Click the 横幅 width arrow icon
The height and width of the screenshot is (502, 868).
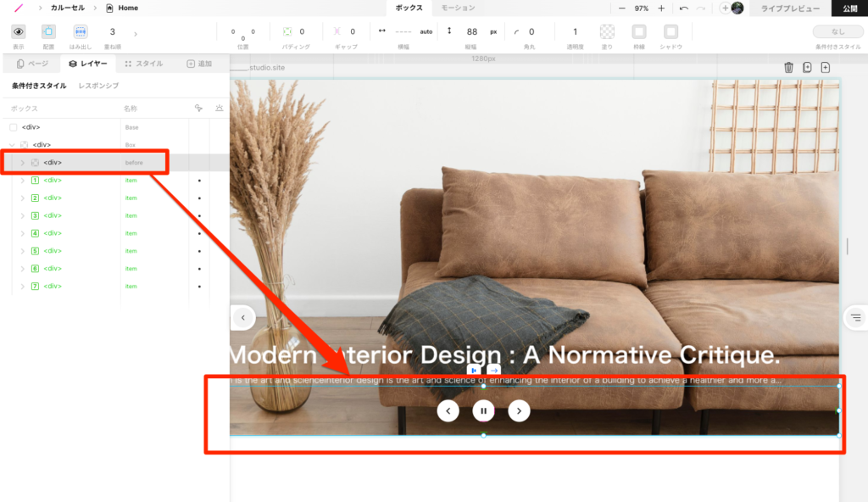click(x=382, y=31)
